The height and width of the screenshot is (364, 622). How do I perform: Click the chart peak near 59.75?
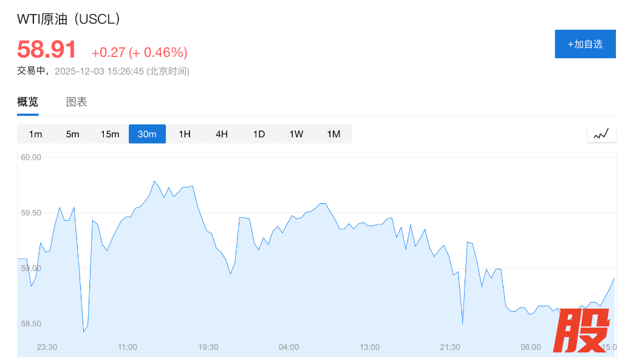[x=154, y=181]
